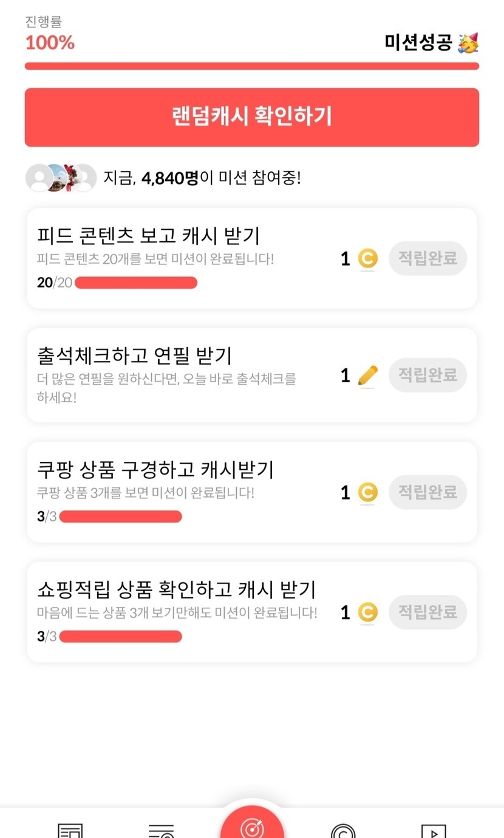Tap the gold coin on 쇼핑적립 mission
Viewport: 504px width, 838px height.
click(367, 612)
